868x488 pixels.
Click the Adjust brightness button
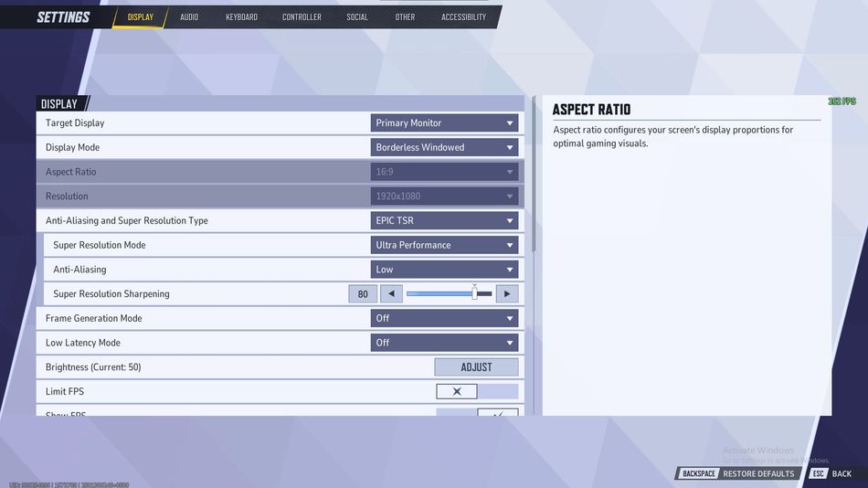476,366
